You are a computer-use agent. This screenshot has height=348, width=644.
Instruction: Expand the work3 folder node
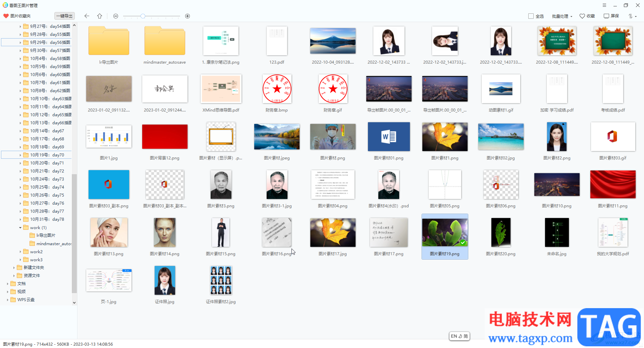point(20,260)
